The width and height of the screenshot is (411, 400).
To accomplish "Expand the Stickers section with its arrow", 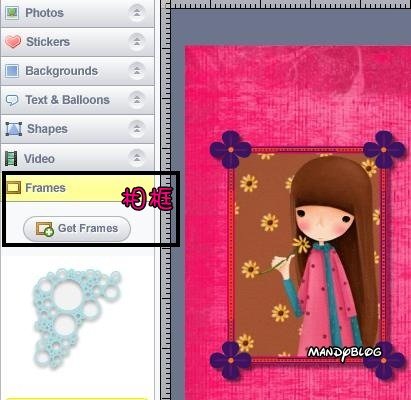I will (137, 42).
